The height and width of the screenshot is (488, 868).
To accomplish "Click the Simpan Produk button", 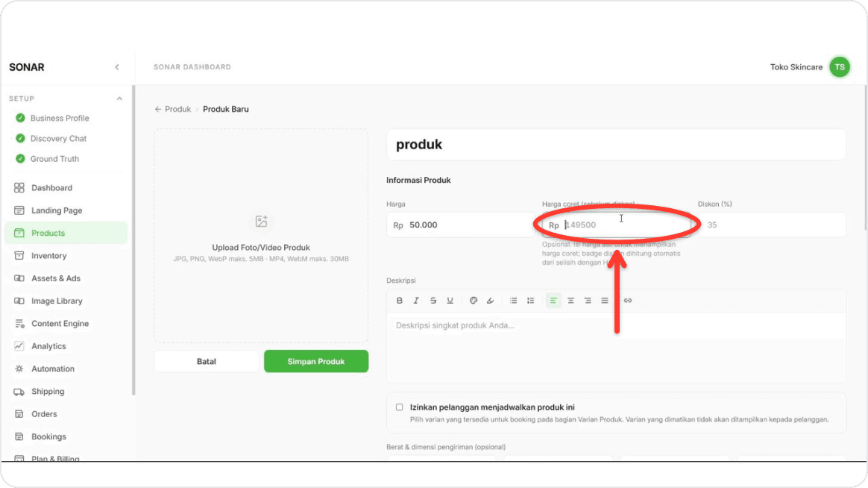I will click(x=316, y=361).
